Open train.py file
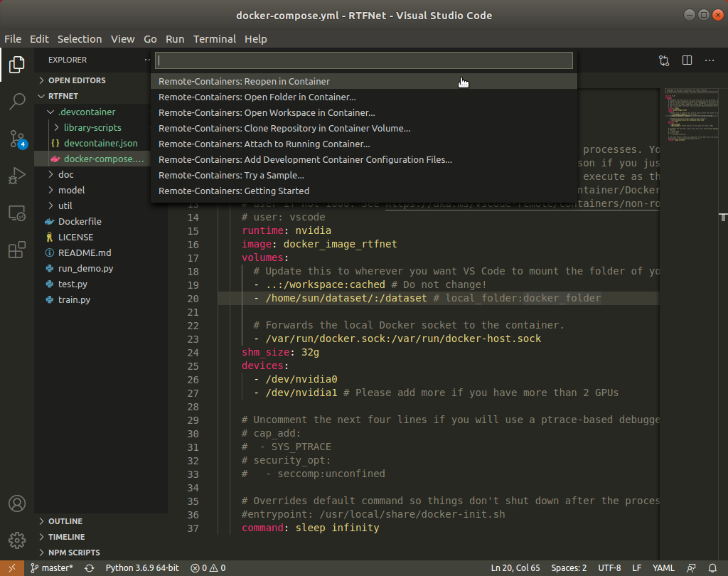 pos(74,299)
